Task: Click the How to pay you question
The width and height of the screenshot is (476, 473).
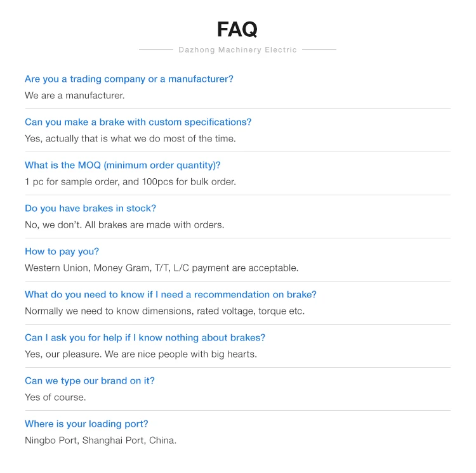Action: (x=62, y=252)
